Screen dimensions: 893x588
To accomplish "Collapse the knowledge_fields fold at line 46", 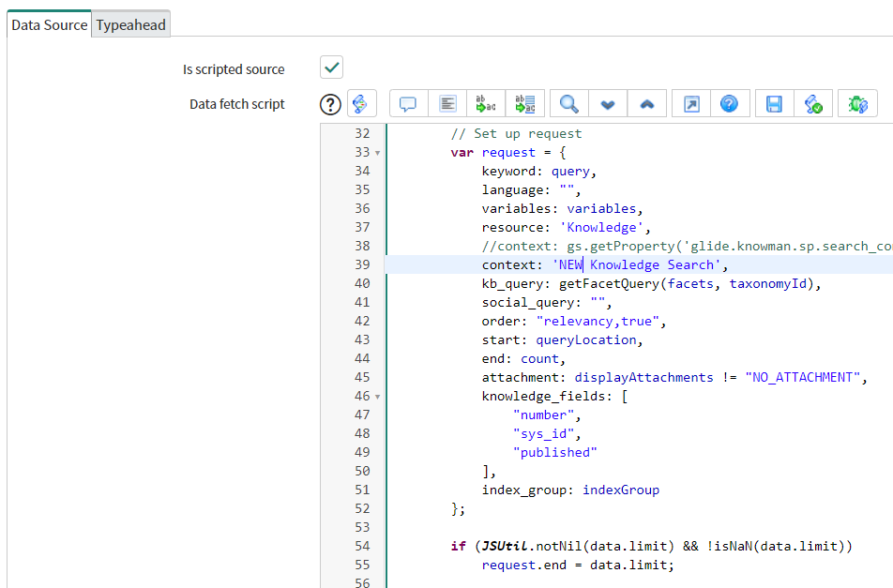I will point(378,397).
